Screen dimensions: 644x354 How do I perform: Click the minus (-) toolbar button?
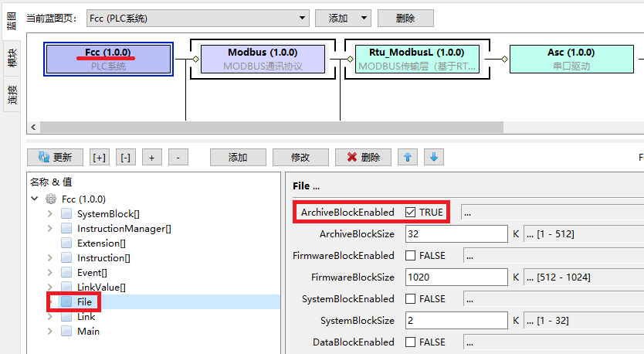tap(178, 157)
